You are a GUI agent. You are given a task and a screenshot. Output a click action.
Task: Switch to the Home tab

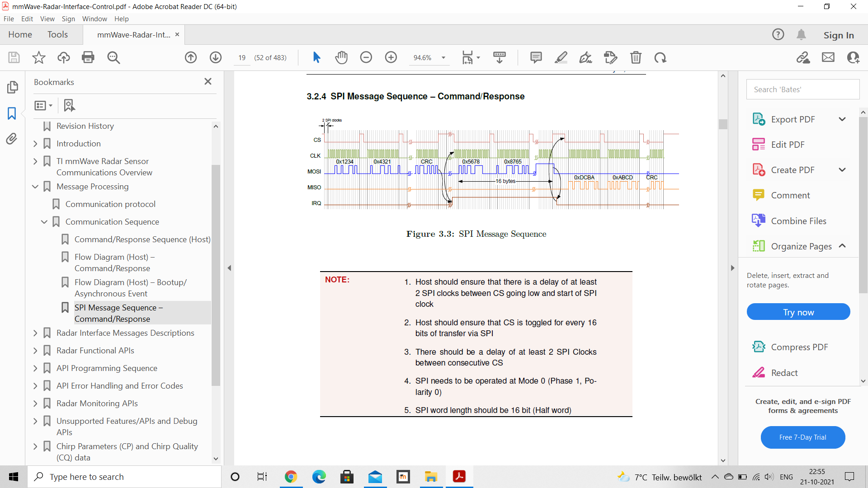click(x=20, y=34)
